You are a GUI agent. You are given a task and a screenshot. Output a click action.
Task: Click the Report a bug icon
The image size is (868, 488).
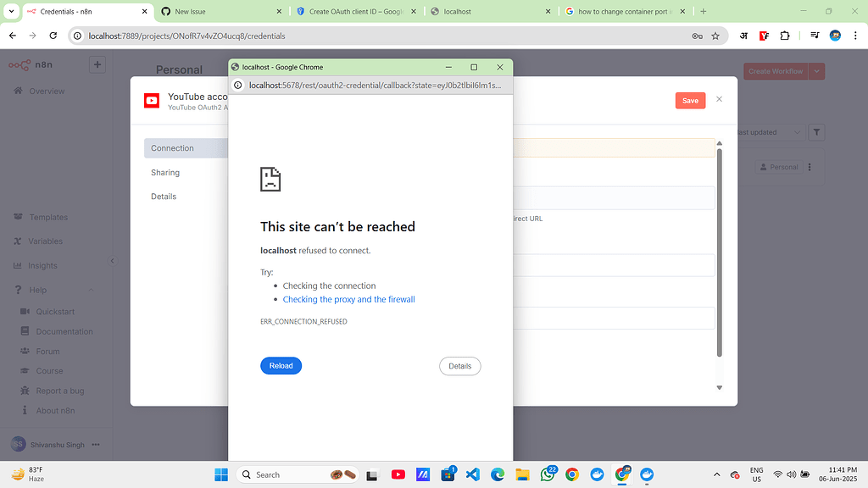(x=25, y=391)
